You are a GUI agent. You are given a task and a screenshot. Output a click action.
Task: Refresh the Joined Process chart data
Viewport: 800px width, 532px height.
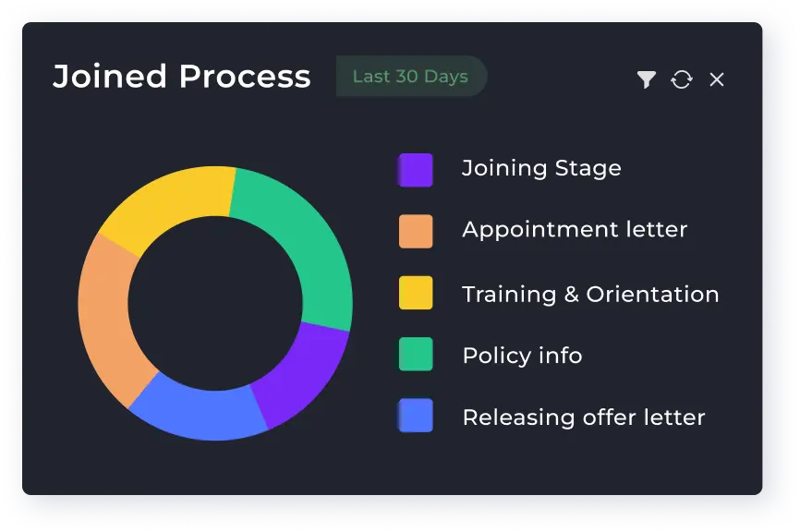click(682, 79)
